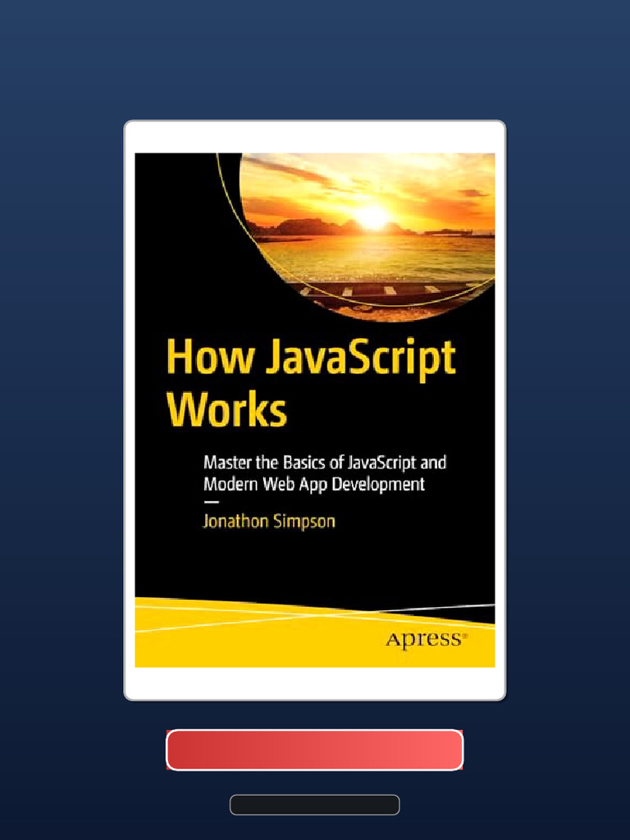Open the How JavaScript Works book cover
630x840 pixels.
[314, 410]
